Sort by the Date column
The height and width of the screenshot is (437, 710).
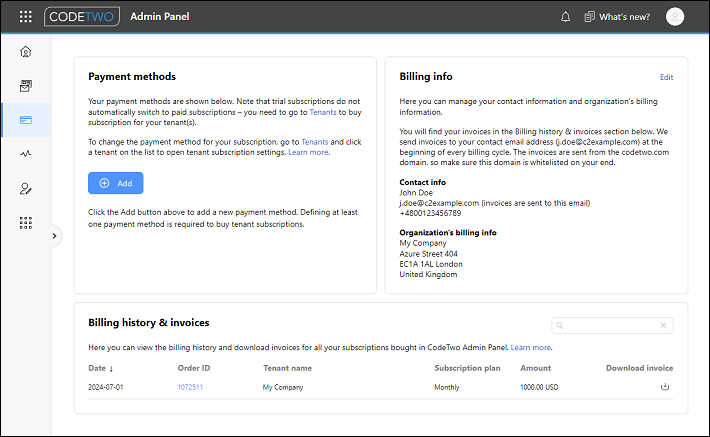click(101, 368)
